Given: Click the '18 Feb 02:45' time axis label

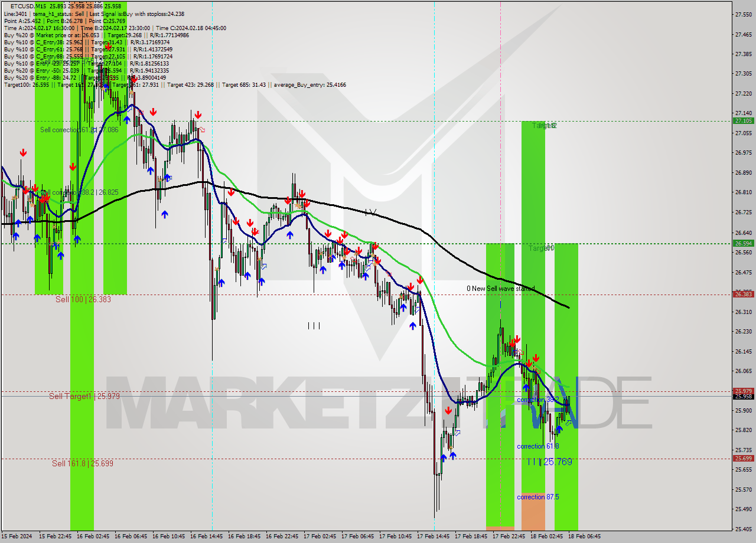Looking at the screenshot, I should (547, 537).
